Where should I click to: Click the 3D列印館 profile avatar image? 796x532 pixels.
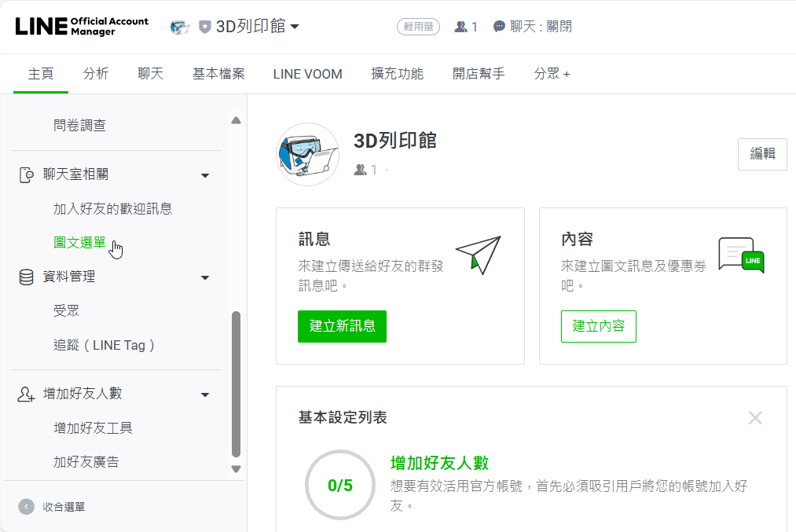pos(306,154)
